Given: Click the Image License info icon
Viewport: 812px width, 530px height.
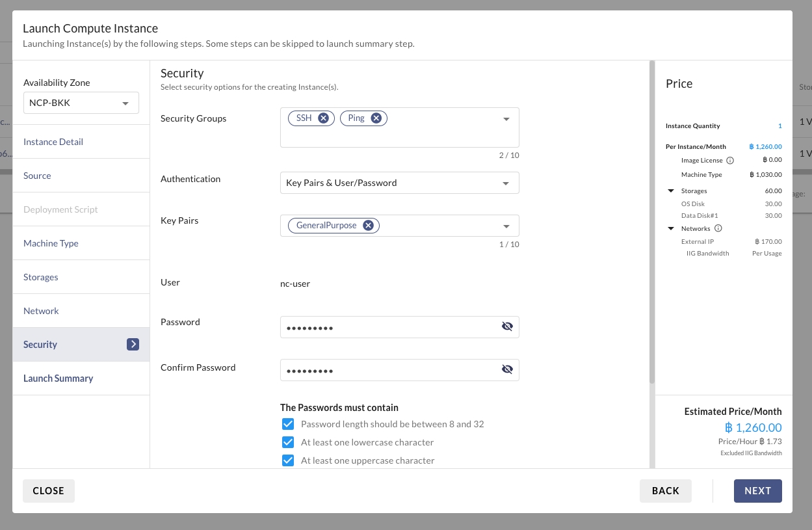Looking at the screenshot, I should pyautogui.click(x=730, y=161).
